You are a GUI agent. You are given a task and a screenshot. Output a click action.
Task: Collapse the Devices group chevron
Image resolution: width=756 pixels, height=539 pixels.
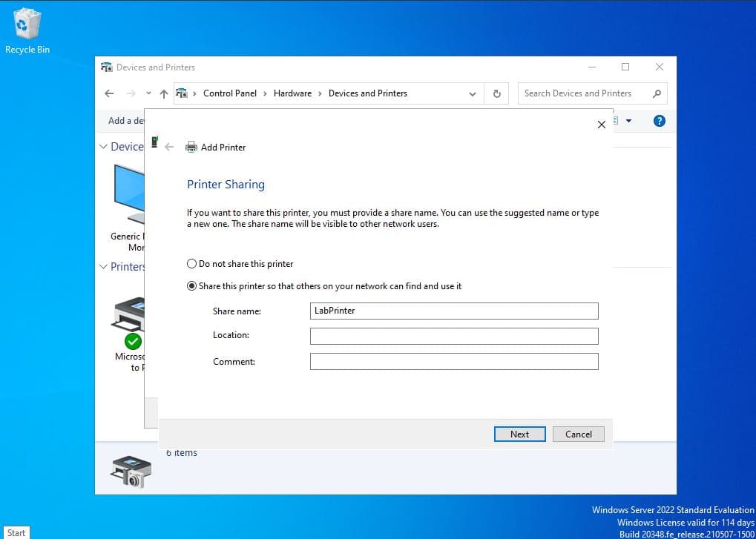[103, 147]
